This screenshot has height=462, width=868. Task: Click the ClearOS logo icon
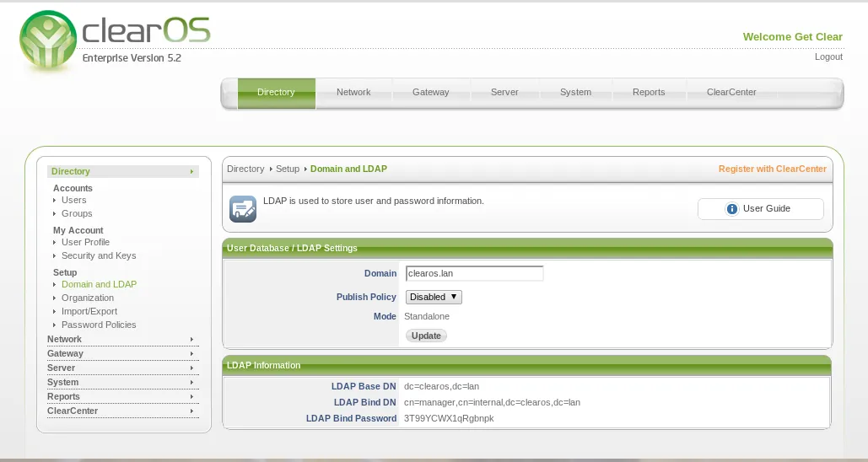48,40
